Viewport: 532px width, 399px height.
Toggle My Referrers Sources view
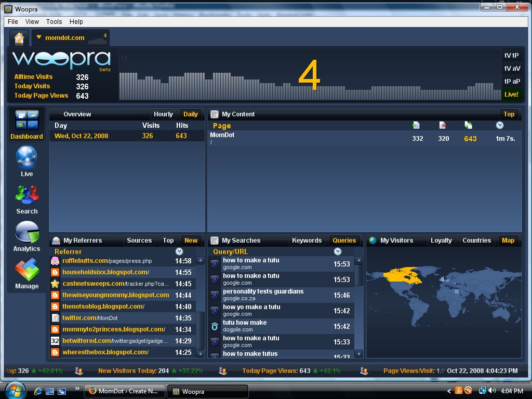click(x=139, y=241)
